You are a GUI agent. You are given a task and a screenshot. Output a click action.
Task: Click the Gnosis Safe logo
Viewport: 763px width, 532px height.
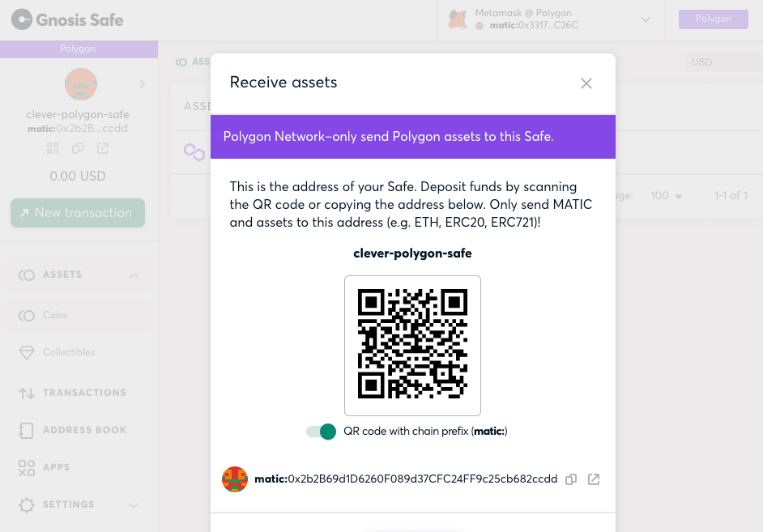point(67,20)
